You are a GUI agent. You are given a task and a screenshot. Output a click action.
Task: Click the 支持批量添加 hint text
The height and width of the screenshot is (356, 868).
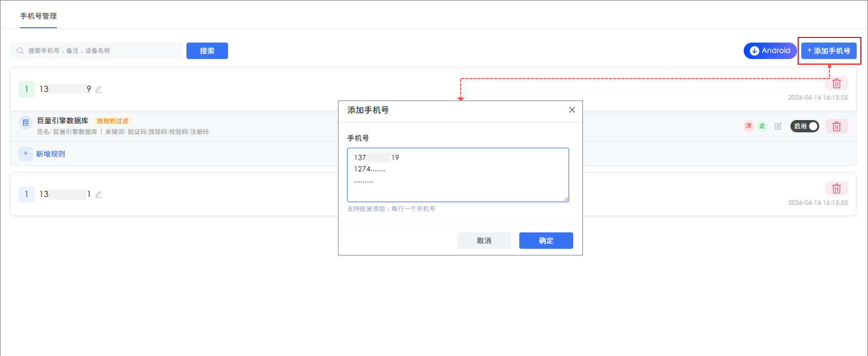[x=391, y=209]
